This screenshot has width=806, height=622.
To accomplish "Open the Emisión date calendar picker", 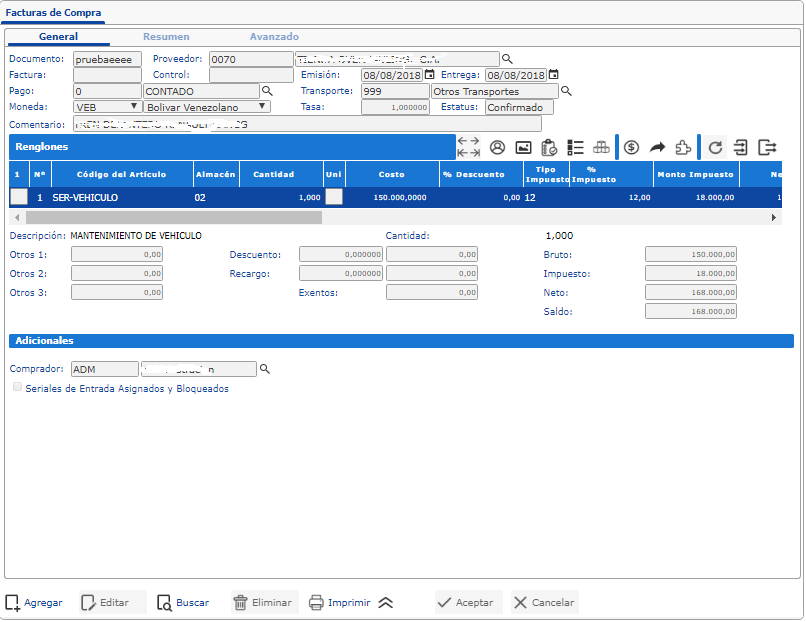I will pyautogui.click(x=430, y=75).
